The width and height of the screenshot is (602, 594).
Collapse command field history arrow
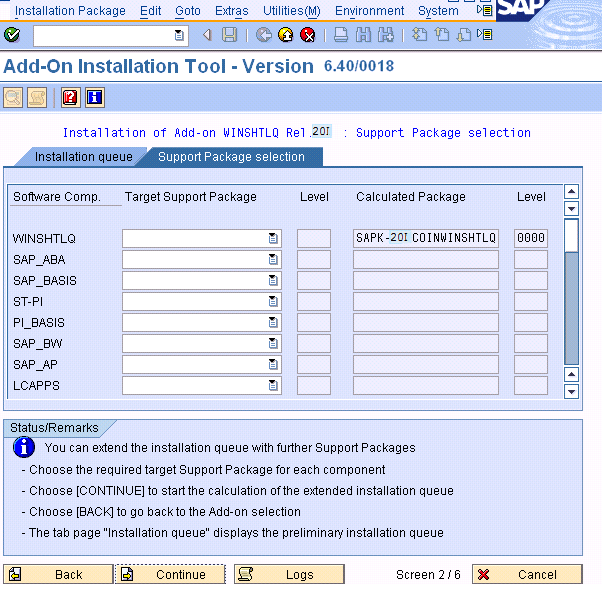207,35
